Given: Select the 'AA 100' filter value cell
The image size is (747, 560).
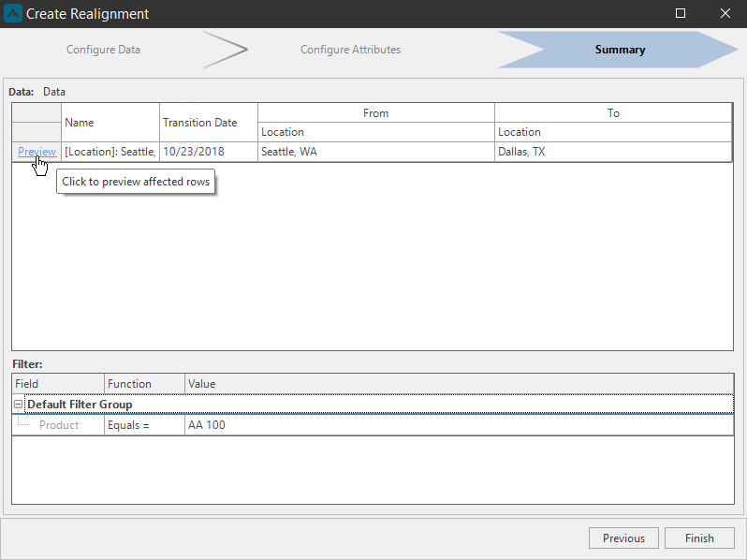Looking at the screenshot, I should (x=460, y=425).
